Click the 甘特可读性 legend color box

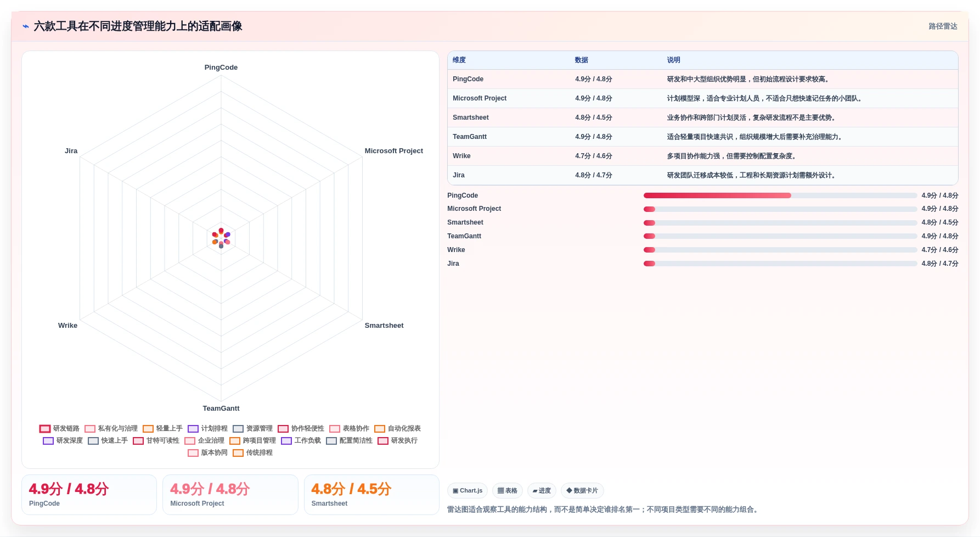pos(138,440)
